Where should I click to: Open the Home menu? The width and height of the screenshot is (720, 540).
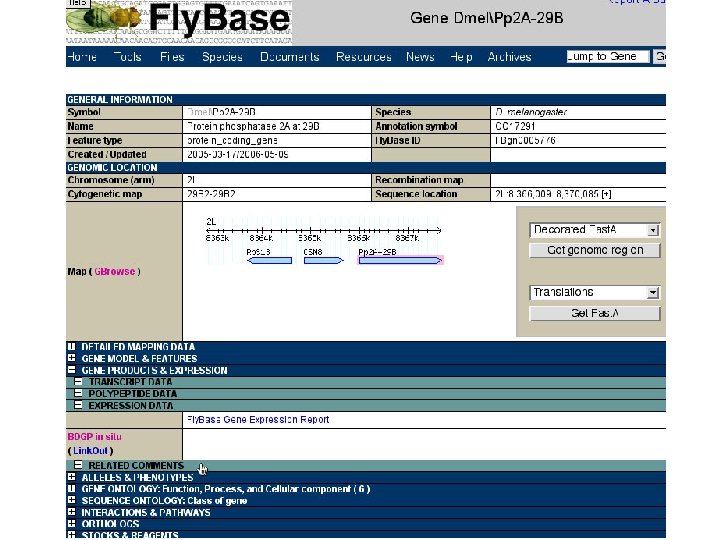82,57
